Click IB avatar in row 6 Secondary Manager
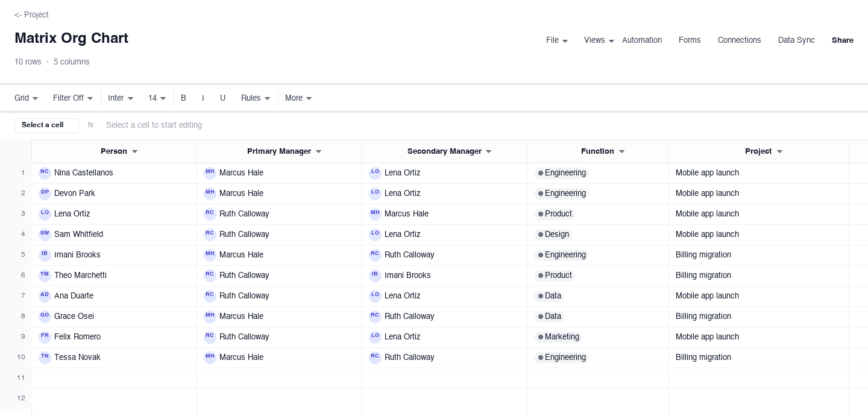This screenshot has width=868, height=416. (x=375, y=276)
